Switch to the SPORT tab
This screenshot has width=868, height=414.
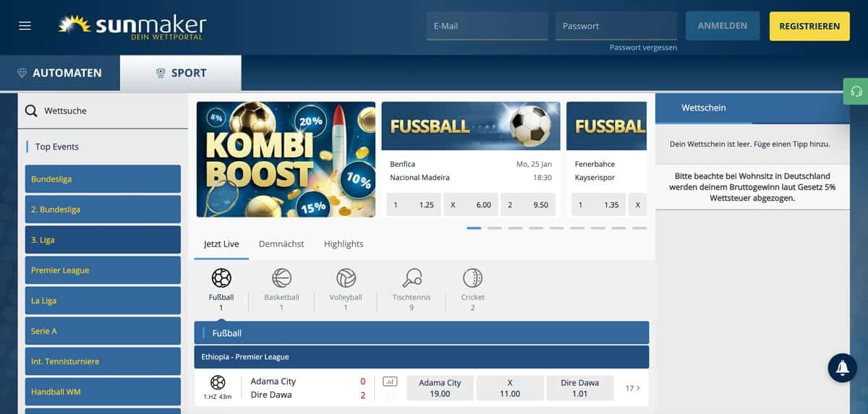point(181,73)
